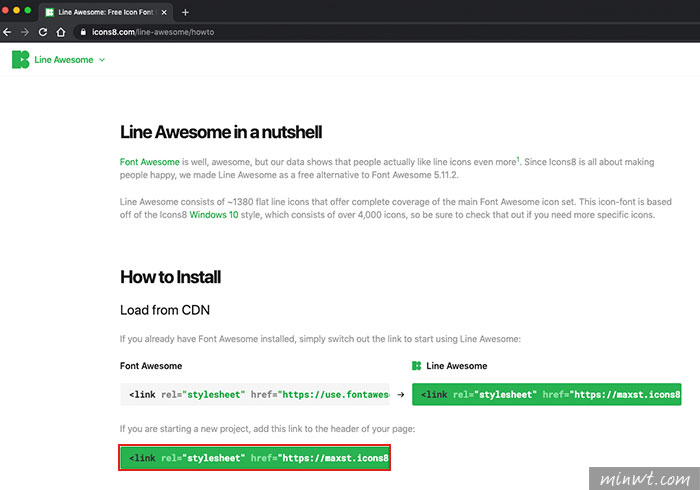Go to the browser home icon

point(61,32)
